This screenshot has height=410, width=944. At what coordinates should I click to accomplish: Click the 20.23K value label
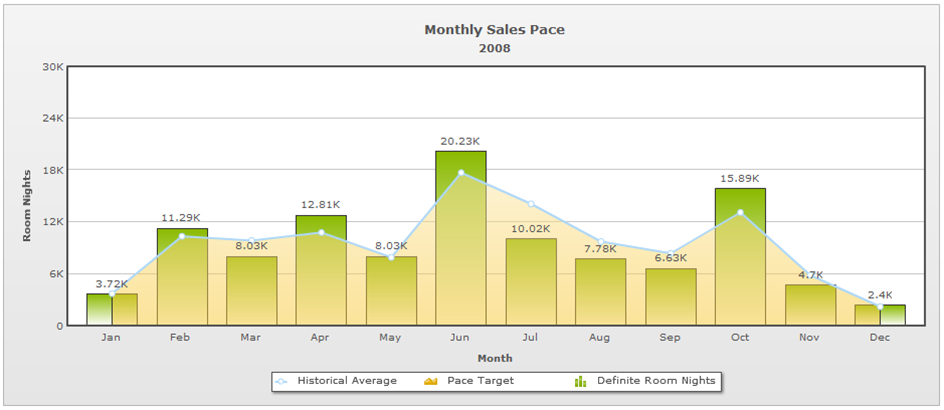[461, 141]
